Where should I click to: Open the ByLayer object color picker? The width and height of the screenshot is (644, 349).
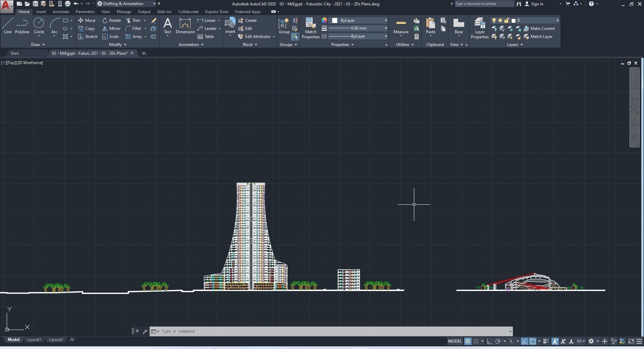(358, 20)
